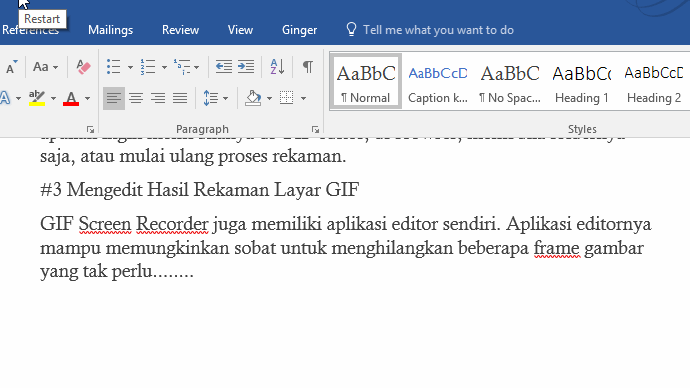Viewport: 690px width, 388px height.
Task: Increase the paragraph indent
Action: (x=246, y=67)
